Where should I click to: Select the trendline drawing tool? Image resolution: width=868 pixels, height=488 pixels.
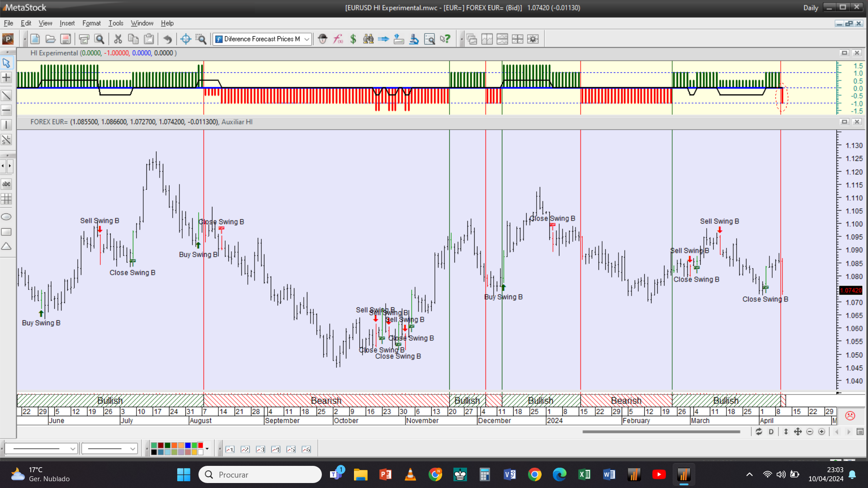tap(6, 95)
